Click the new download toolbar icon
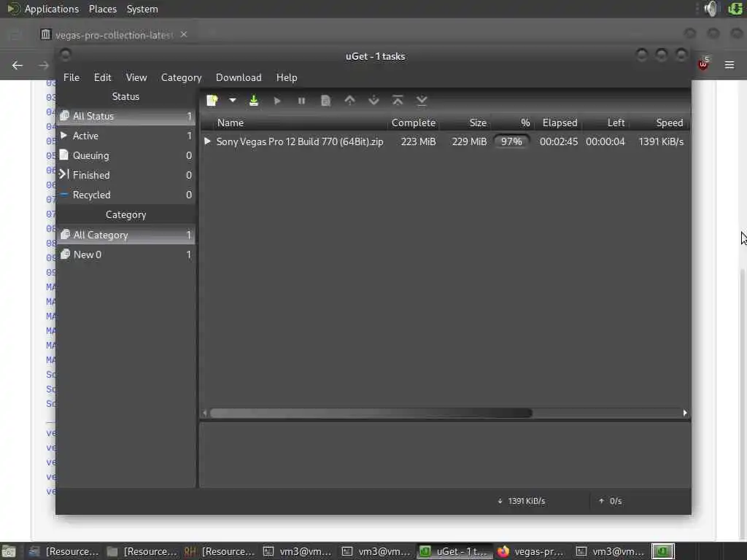Viewport: 747px width, 560px height. tap(212, 101)
